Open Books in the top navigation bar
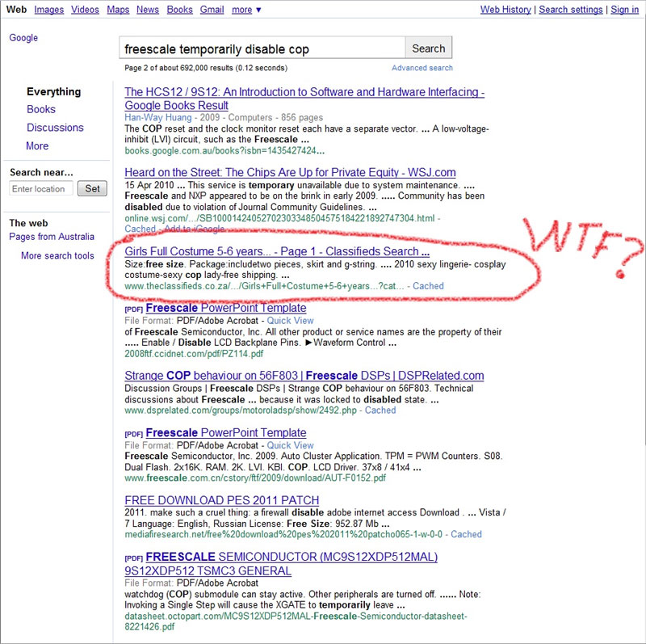 (x=179, y=10)
